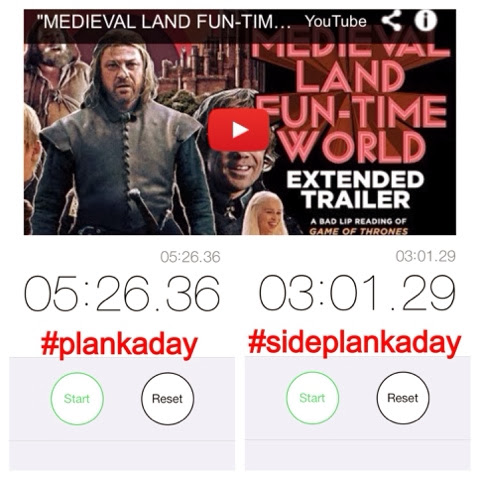This screenshot has width=480, height=480.
Task: Start the side plank stopwatch
Action: coord(312,398)
